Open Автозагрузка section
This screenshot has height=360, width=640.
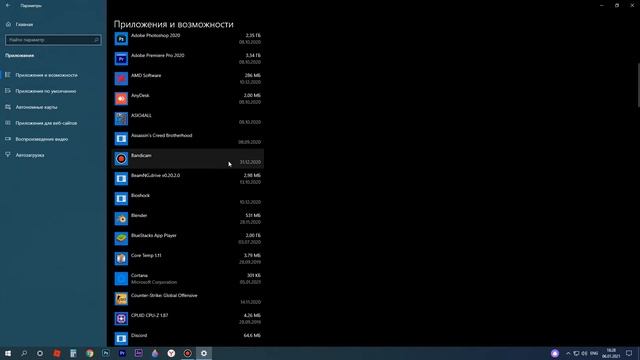[29, 155]
